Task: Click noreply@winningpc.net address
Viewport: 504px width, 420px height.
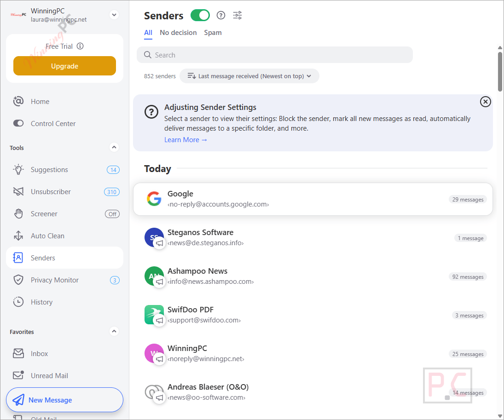Action: tap(206, 359)
